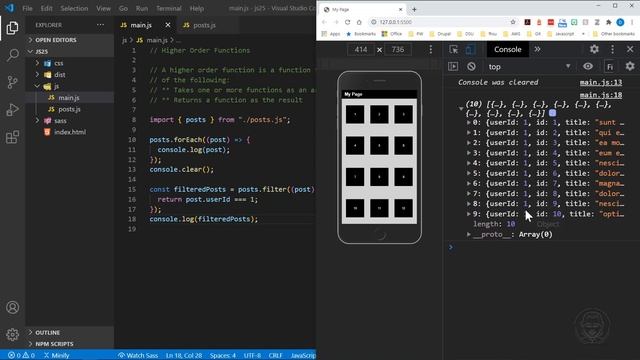The image size is (640, 360).
Task: Expand the css folder
Action: pos(59,63)
